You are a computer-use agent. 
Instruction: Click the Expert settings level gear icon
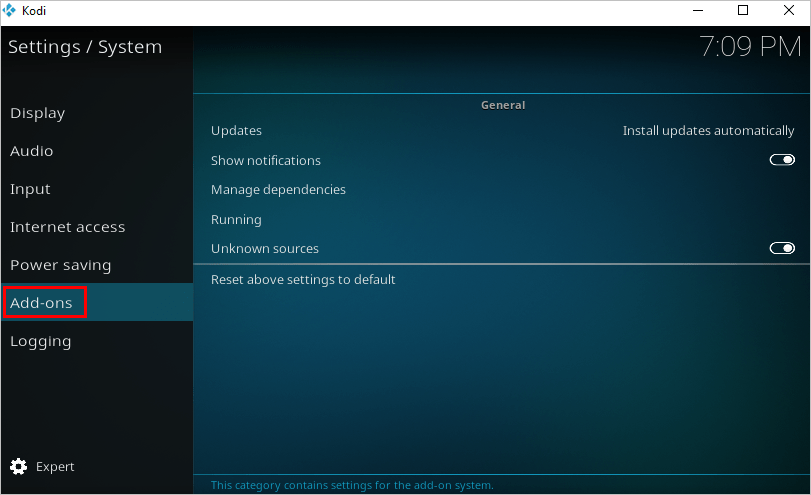coord(19,467)
